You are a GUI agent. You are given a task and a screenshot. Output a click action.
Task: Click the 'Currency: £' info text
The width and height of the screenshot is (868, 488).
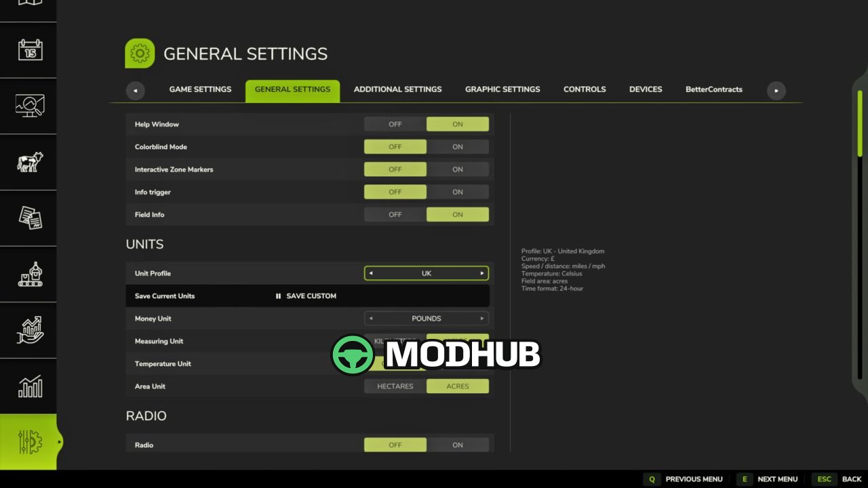(538, 259)
